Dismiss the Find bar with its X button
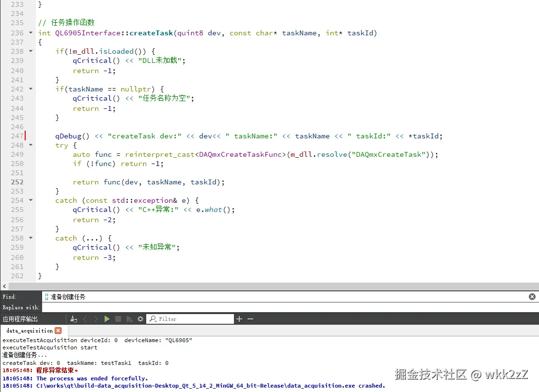The height and width of the screenshot is (392, 539). [x=532, y=296]
